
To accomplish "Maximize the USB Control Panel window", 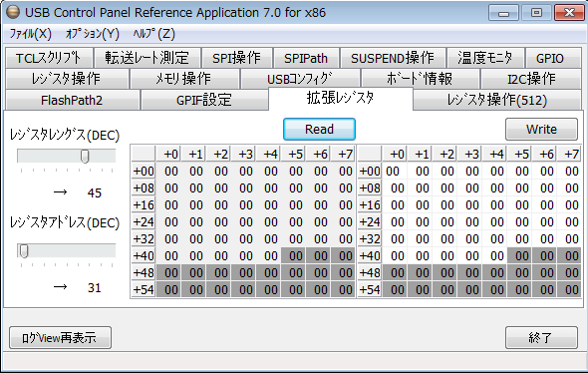I will tap(536, 13).
